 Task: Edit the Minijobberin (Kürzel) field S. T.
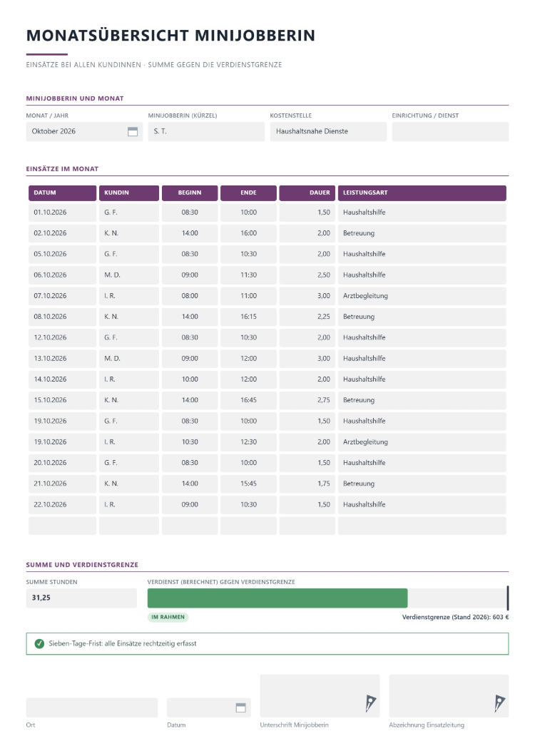coord(206,132)
